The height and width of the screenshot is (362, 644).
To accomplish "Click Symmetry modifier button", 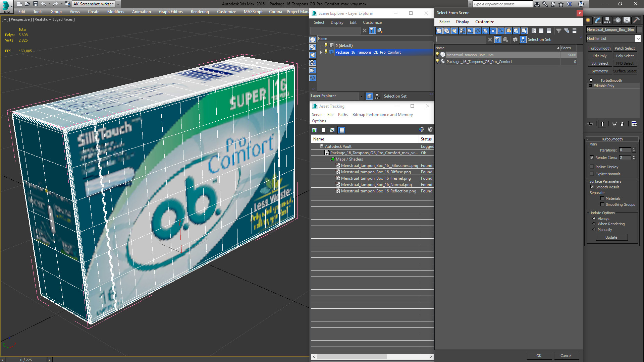I will tap(599, 71).
